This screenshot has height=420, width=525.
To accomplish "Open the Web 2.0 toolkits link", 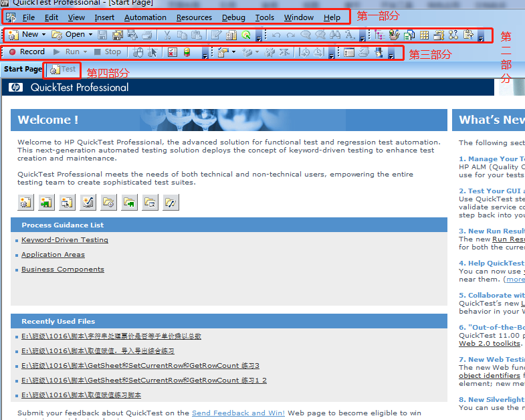I will pos(490,344).
